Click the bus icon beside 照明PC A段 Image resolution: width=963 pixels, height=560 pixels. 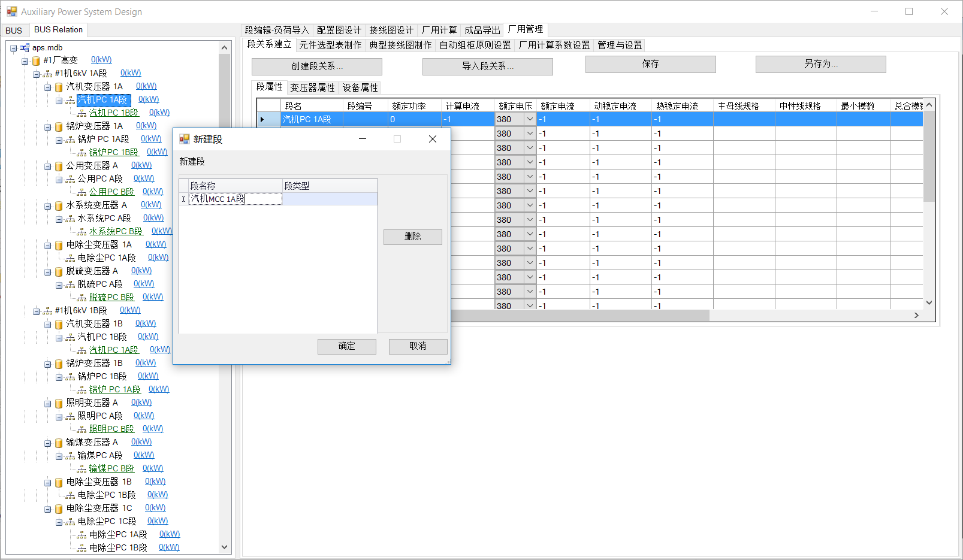70,416
